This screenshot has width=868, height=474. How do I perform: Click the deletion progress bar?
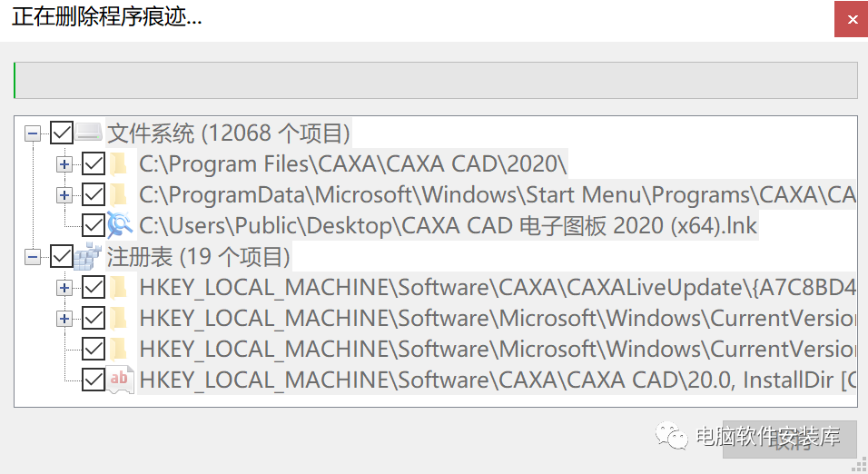[x=436, y=80]
